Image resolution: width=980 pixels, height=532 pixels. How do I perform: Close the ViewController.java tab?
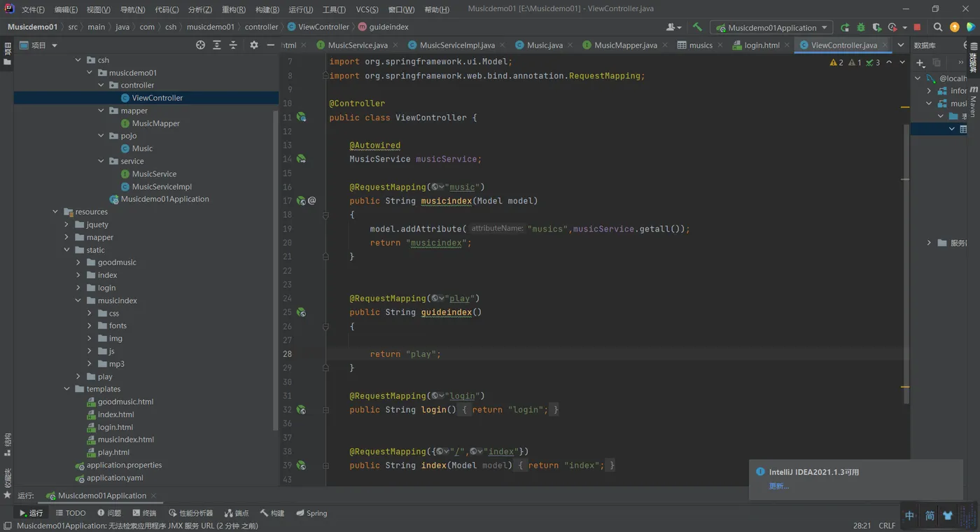[x=885, y=45]
